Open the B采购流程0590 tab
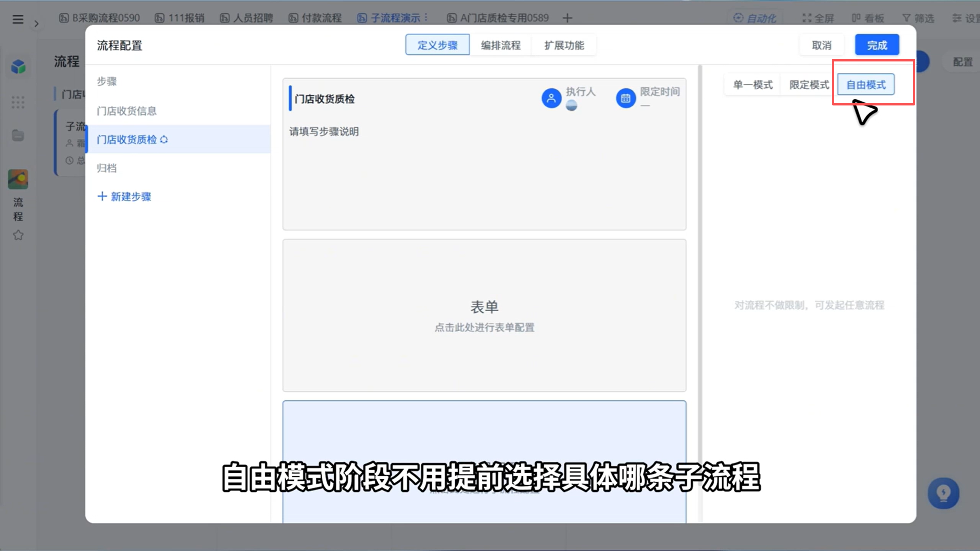Image resolution: width=980 pixels, height=551 pixels. pos(99,18)
